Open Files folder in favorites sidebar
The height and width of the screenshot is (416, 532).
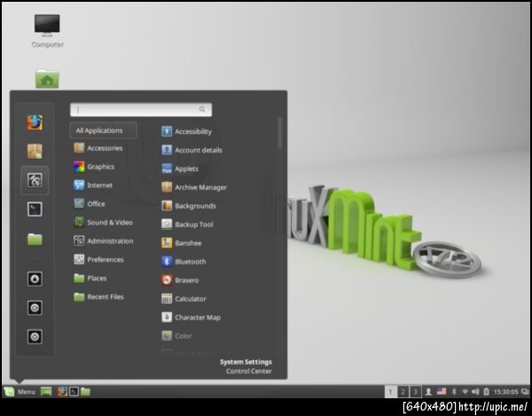click(x=35, y=239)
